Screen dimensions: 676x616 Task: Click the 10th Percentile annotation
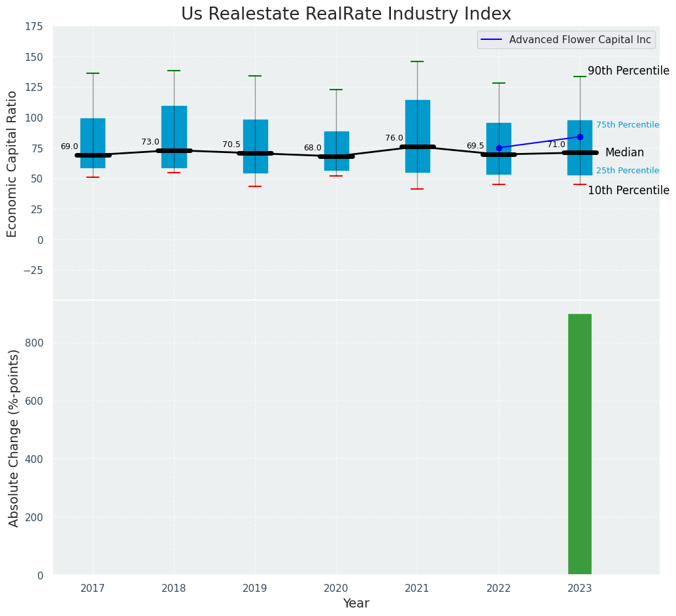[628, 190]
